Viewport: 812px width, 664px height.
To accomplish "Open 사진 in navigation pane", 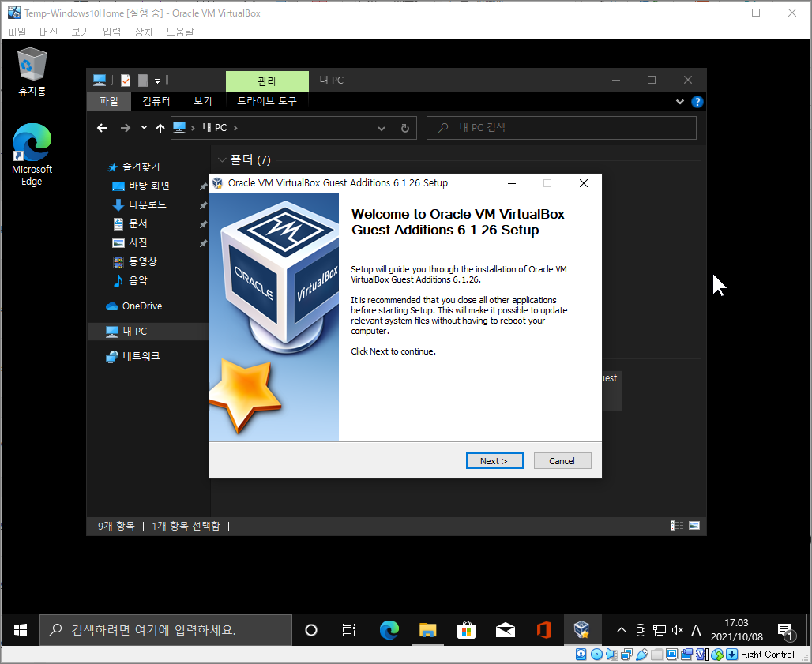I will [130, 242].
